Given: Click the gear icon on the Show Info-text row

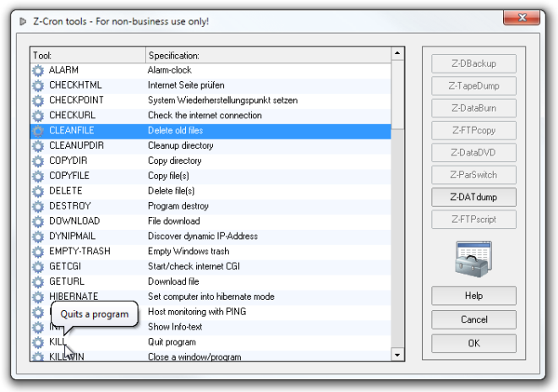Looking at the screenshot, I should point(38,327).
